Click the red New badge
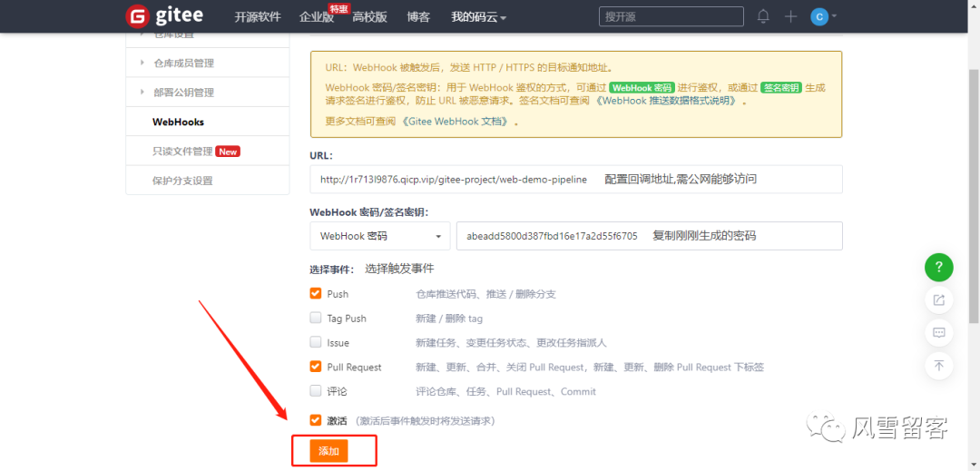980x471 pixels. coord(228,152)
